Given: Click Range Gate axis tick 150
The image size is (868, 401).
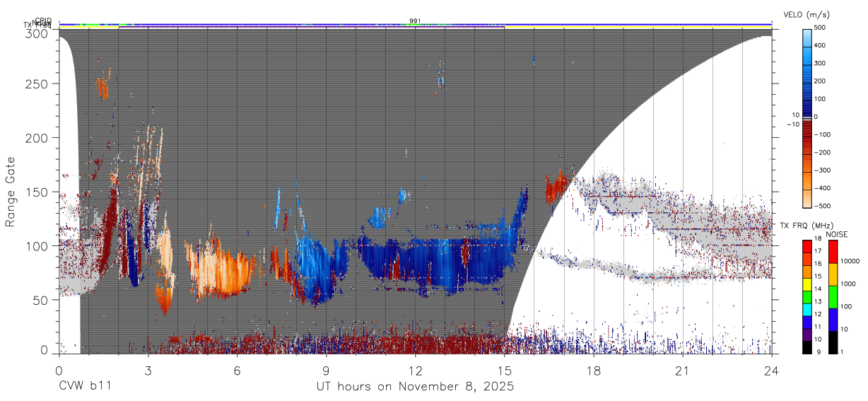Looking at the screenshot, I should [37, 192].
